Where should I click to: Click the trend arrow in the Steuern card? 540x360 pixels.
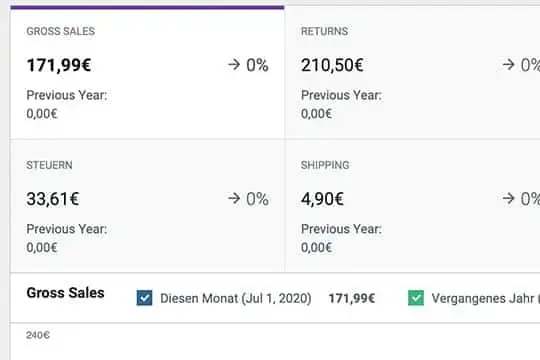[234, 198]
